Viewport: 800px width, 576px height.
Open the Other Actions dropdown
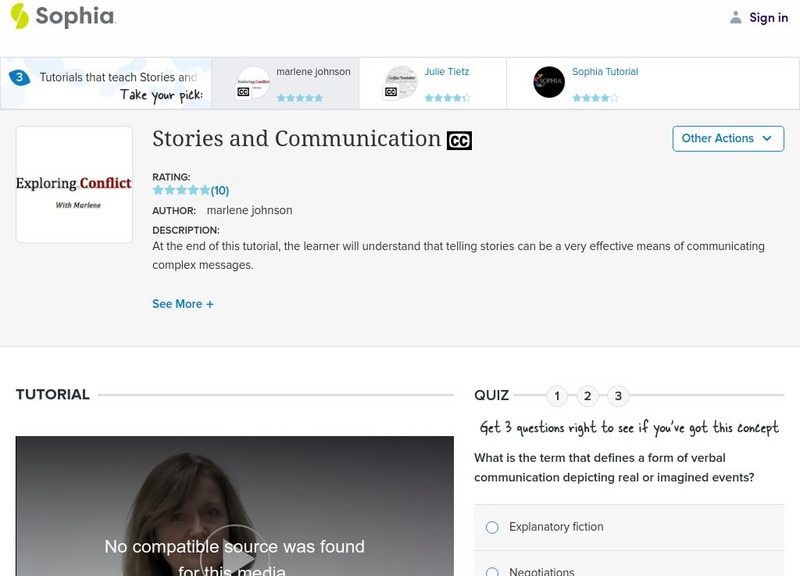728,139
